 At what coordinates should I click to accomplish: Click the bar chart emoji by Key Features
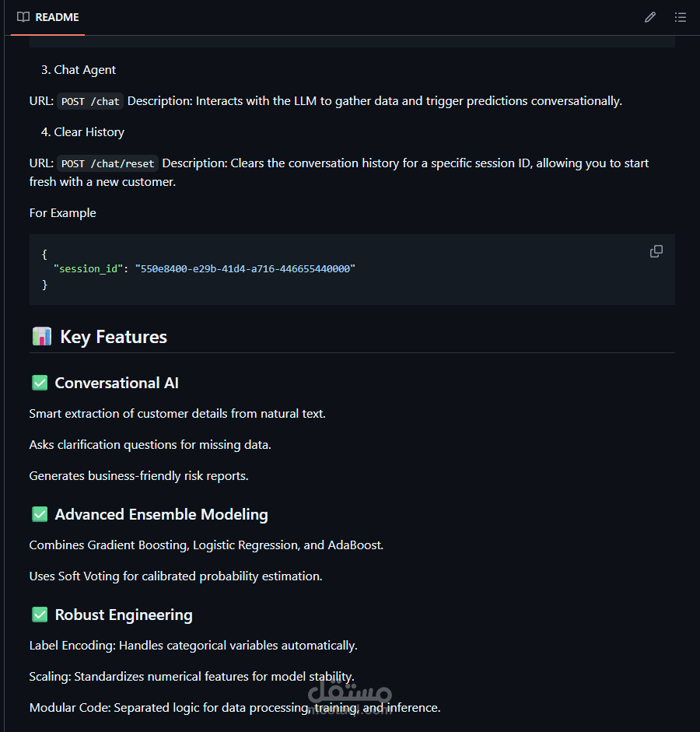[x=41, y=337]
